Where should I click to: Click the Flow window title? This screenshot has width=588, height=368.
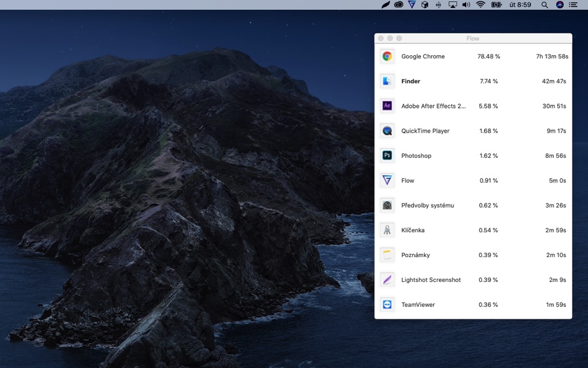(473, 38)
